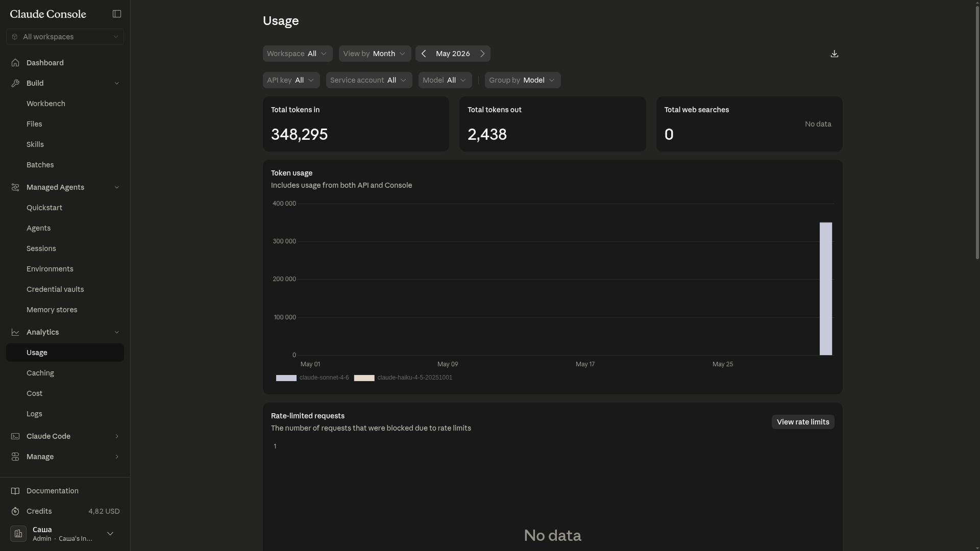Collapse the Build section chevron
Image resolution: width=980 pixels, height=551 pixels.
[117, 83]
